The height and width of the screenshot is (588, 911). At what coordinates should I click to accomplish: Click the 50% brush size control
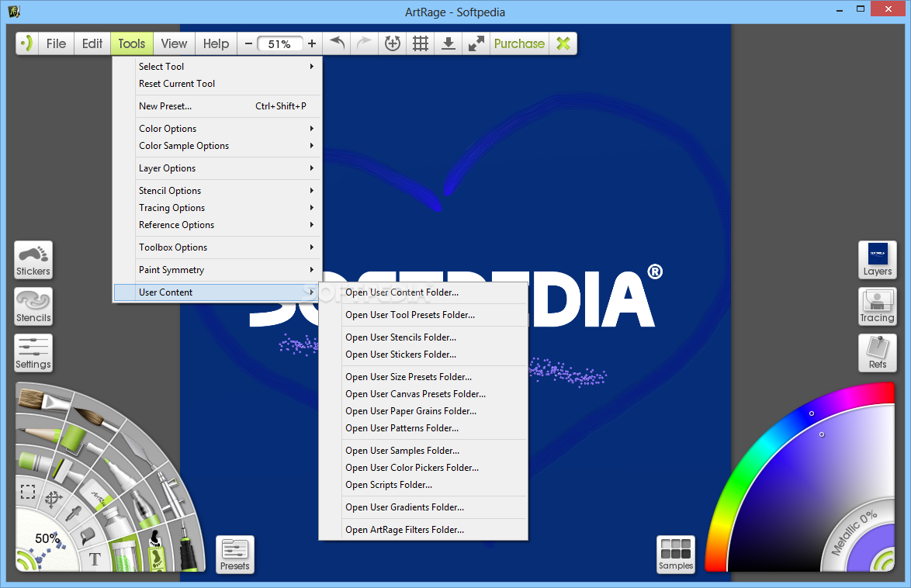pyautogui.click(x=47, y=538)
